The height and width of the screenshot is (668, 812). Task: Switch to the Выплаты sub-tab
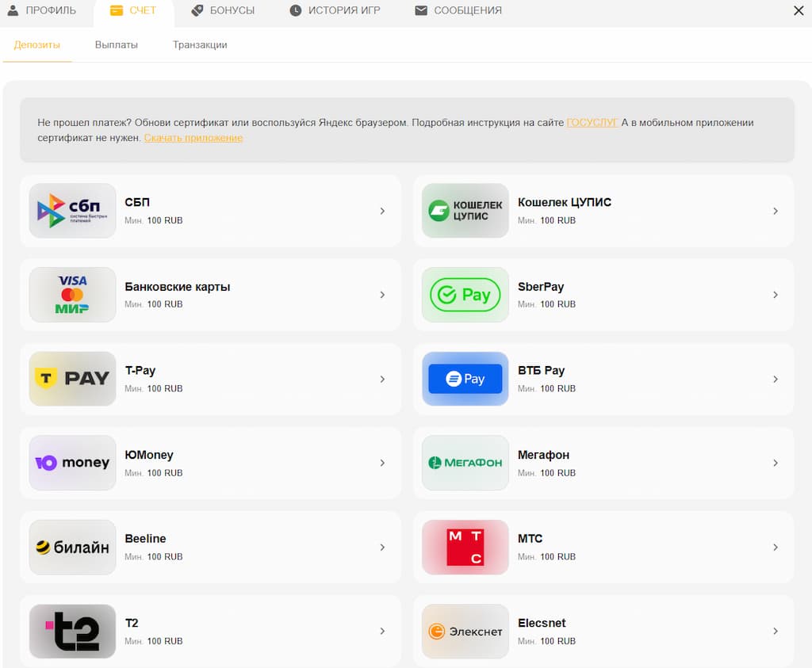coord(117,45)
